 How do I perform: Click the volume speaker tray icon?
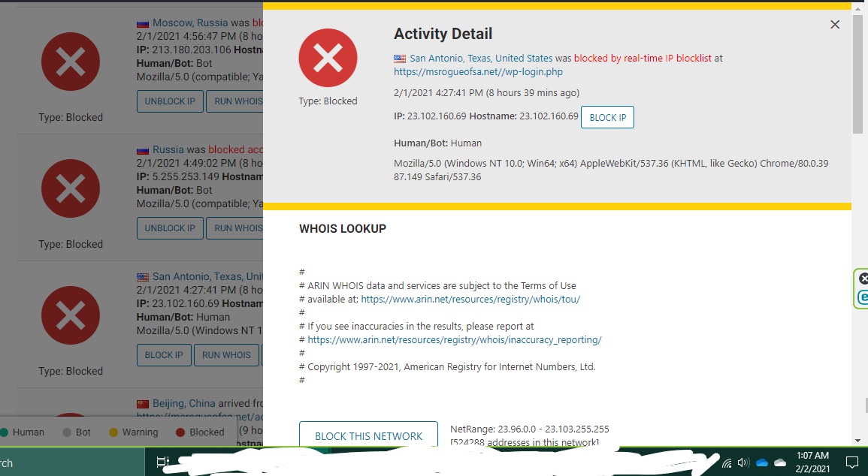(x=743, y=462)
